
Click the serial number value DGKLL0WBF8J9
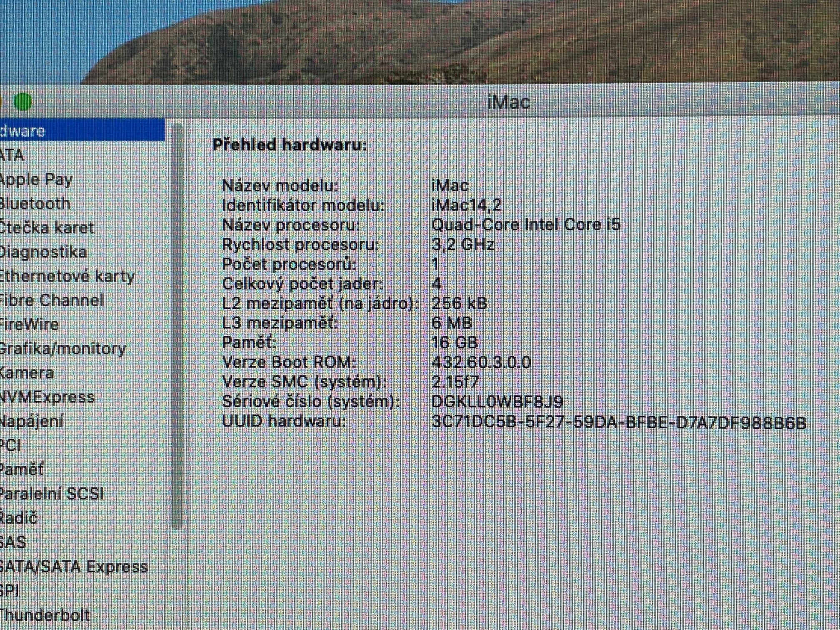[x=497, y=402]
